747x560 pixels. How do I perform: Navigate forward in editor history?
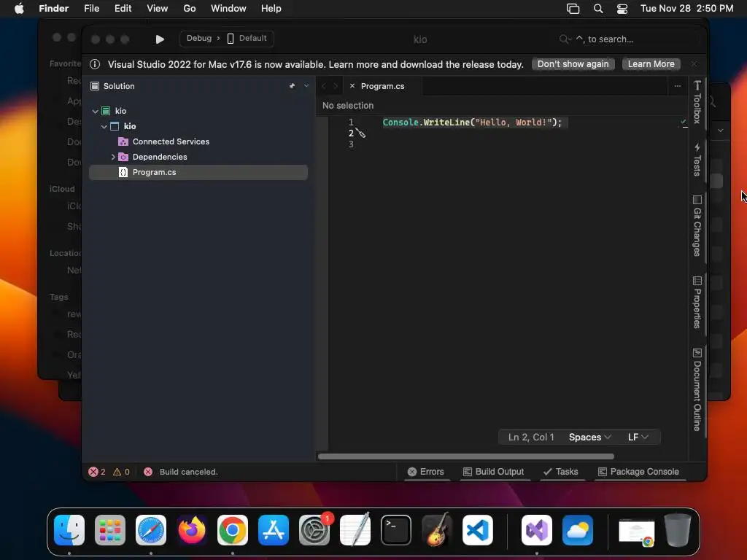[336, 86]
